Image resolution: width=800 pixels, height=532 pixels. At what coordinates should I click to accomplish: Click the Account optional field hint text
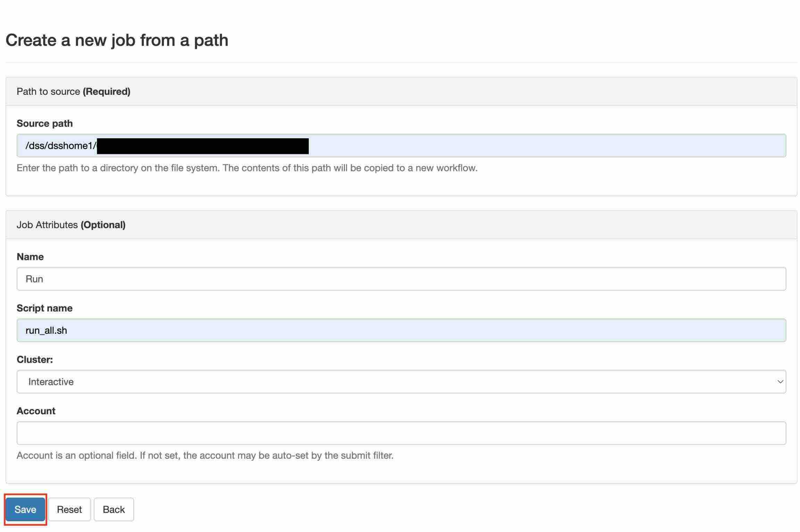[205, 455]
